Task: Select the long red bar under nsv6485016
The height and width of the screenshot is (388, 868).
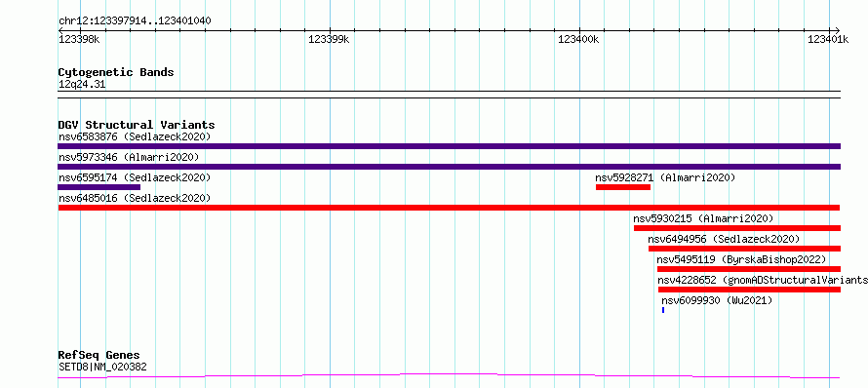Action: (449, 208)
